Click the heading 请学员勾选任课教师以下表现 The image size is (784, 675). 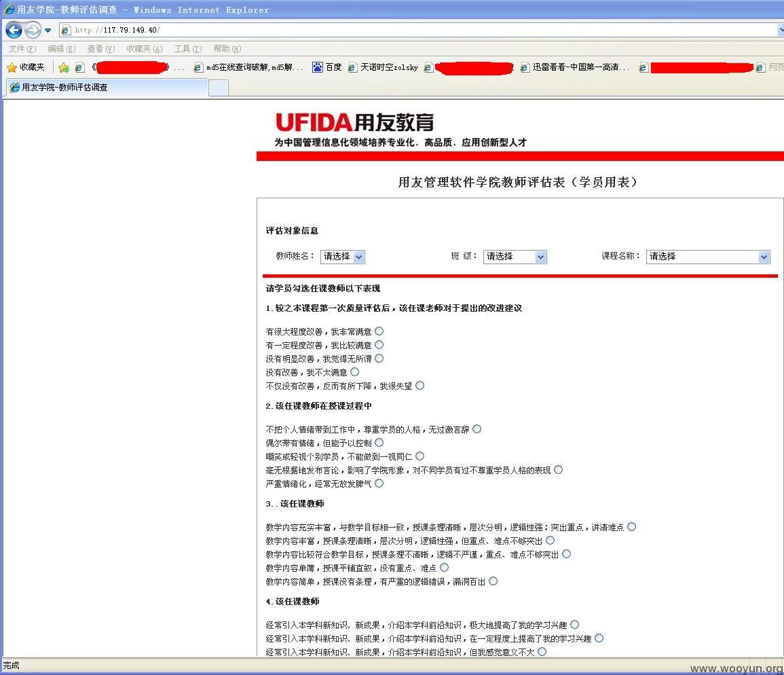point(323,288)
